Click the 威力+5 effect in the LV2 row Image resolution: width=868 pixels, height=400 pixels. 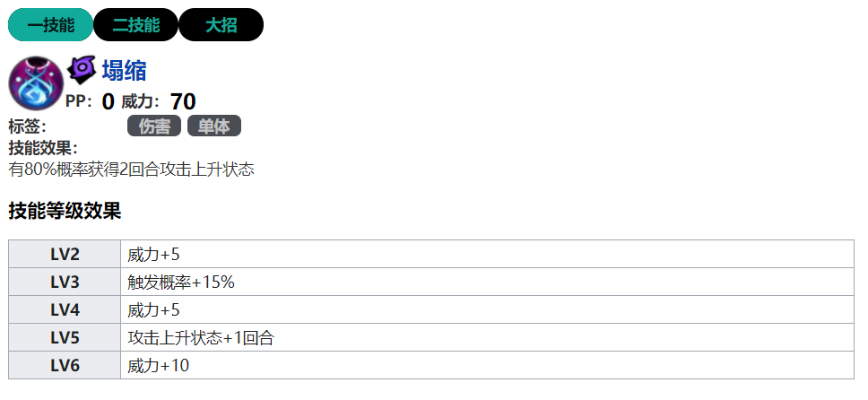pos(154,255)
